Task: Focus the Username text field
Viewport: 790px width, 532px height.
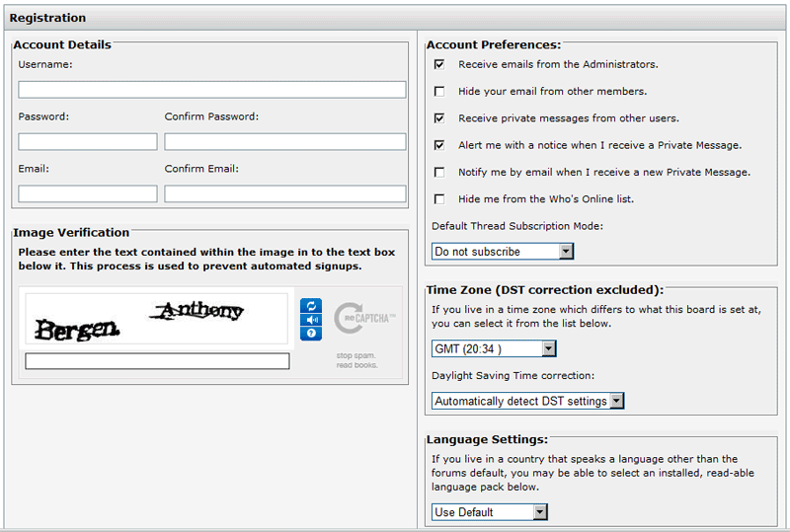Action: (x=211, y=90)
